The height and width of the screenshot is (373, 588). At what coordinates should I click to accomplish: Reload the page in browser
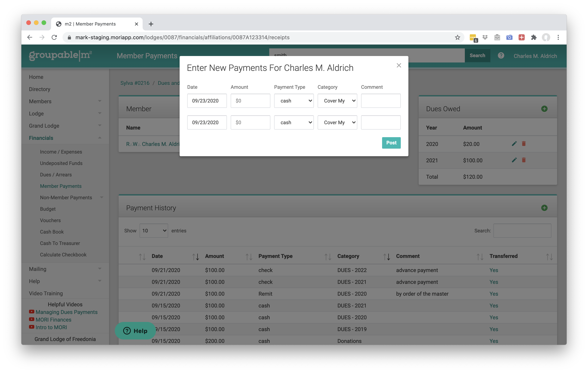pos(54,37)
